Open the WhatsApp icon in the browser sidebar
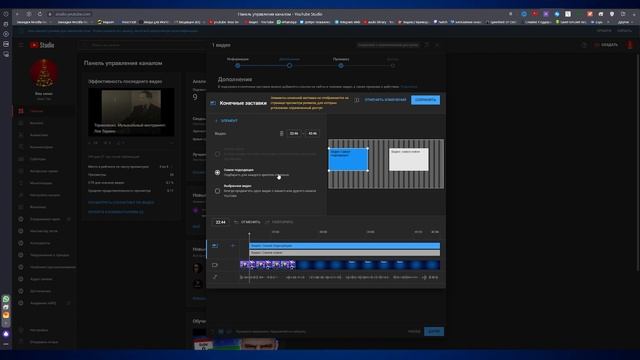 click(6, 299)
